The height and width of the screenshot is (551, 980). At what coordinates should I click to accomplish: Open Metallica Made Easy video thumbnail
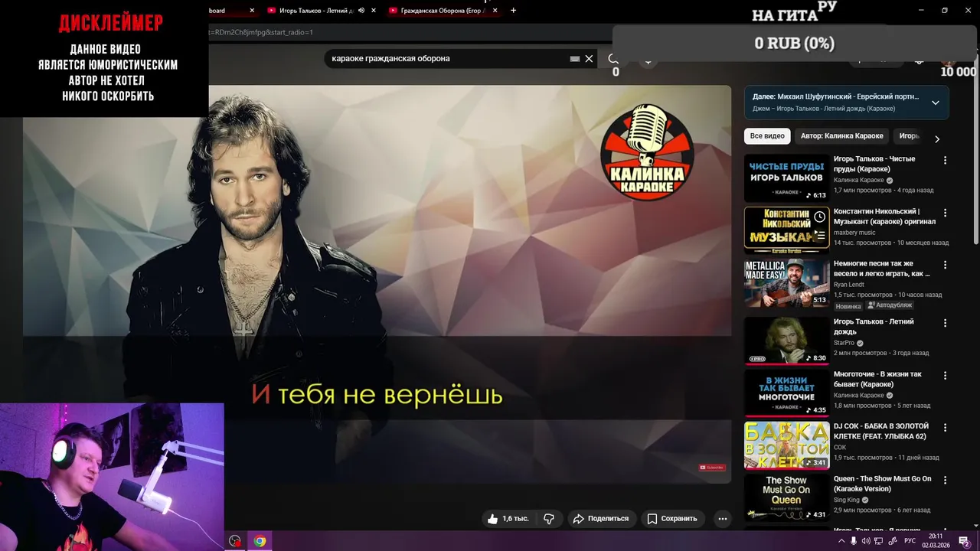point(786,282)
